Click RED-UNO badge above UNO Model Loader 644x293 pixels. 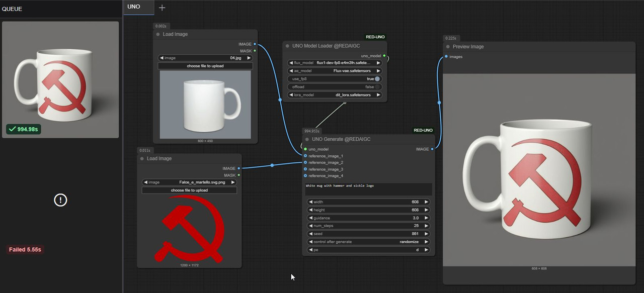[x=375, y=37]
